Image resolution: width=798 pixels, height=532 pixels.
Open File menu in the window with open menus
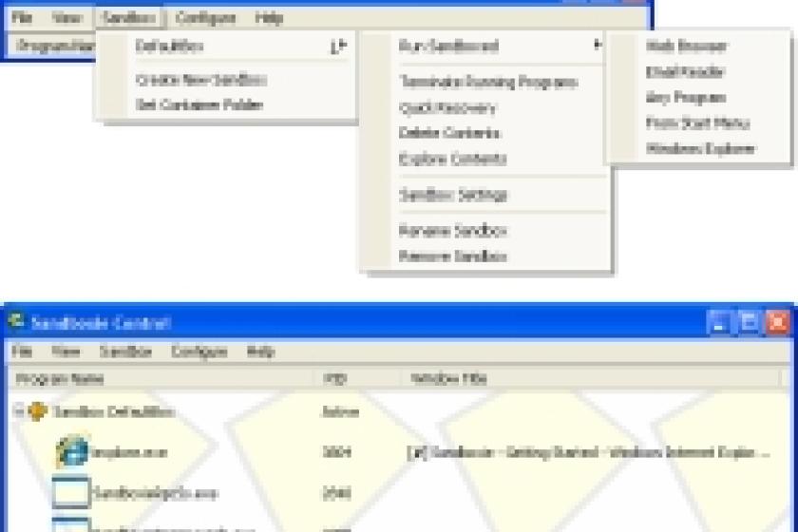point(22,18)
